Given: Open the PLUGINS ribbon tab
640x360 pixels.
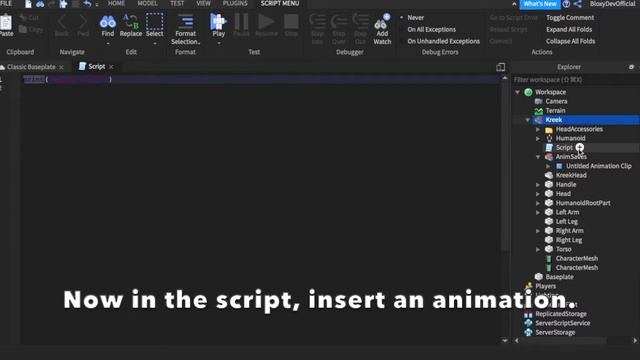Looking at the screenshot, I should pos(235,3).
